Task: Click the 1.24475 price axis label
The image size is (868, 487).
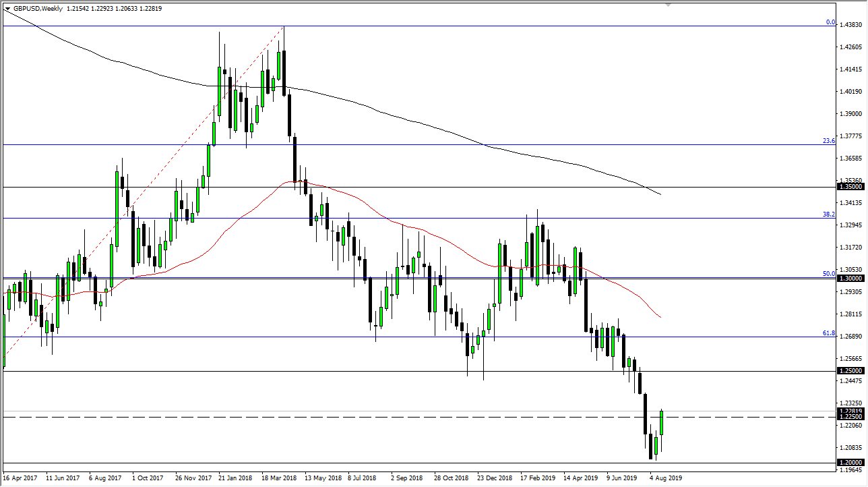Action: [852, 381]
